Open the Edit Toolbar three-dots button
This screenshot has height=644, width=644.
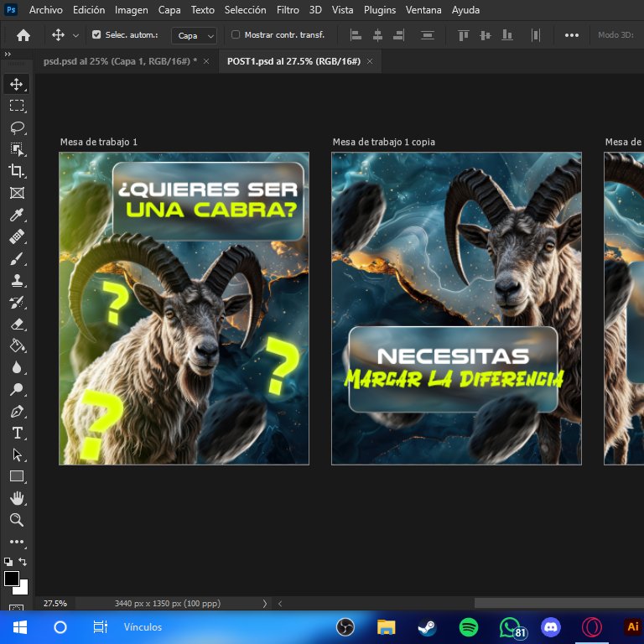click(x=17, y=542)
